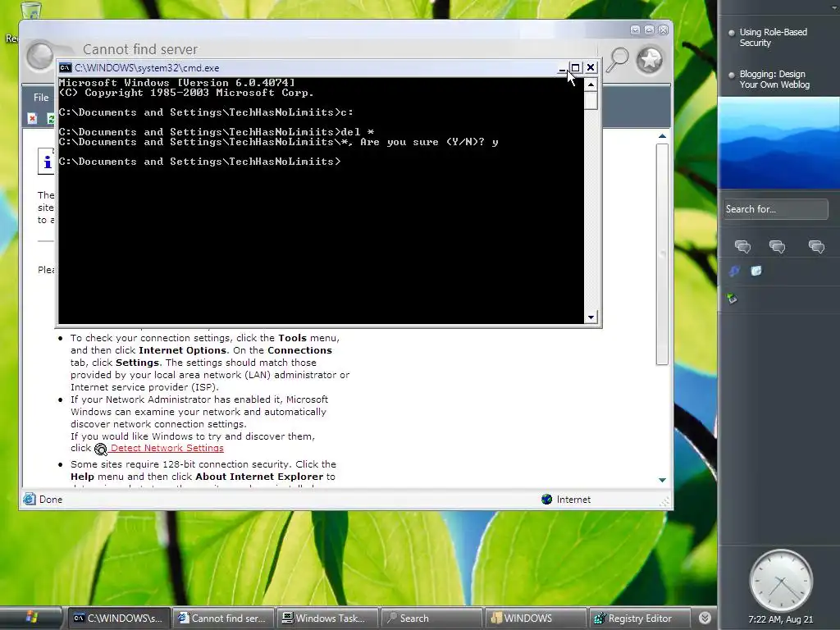Click the sidebar time 7:22 AM, Aug 21
Screen dimensions: 840x630
coord(781,619)
